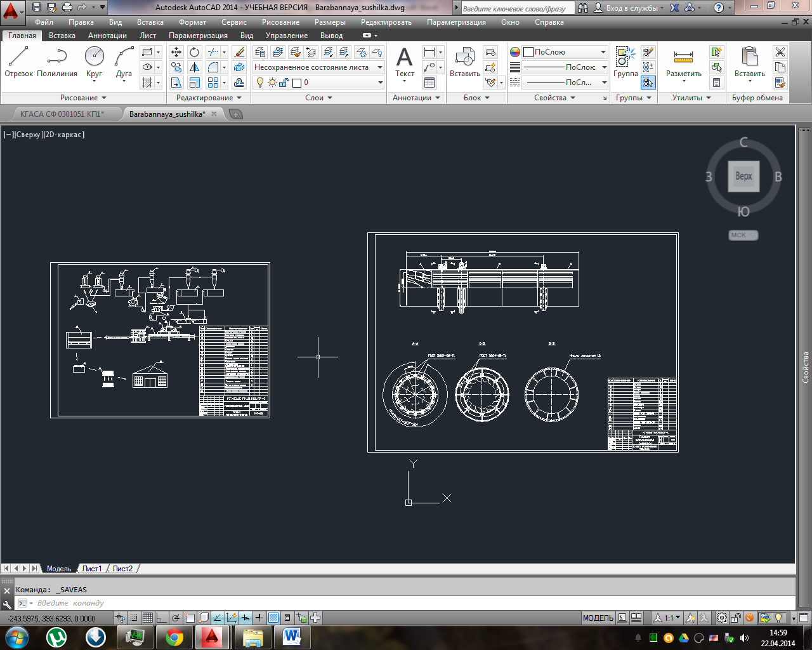
Task: Expand the Свойства panel
Action: pos(554,98)
